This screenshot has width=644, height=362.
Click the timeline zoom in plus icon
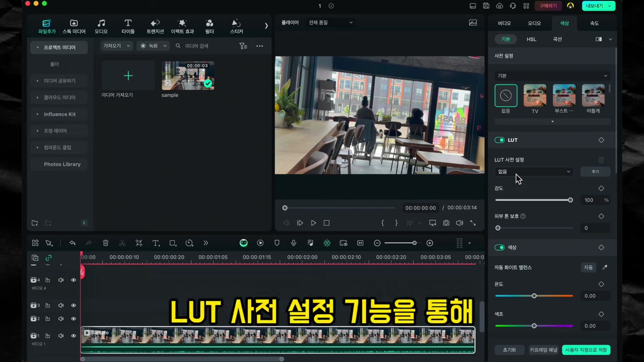click(430, 243)
